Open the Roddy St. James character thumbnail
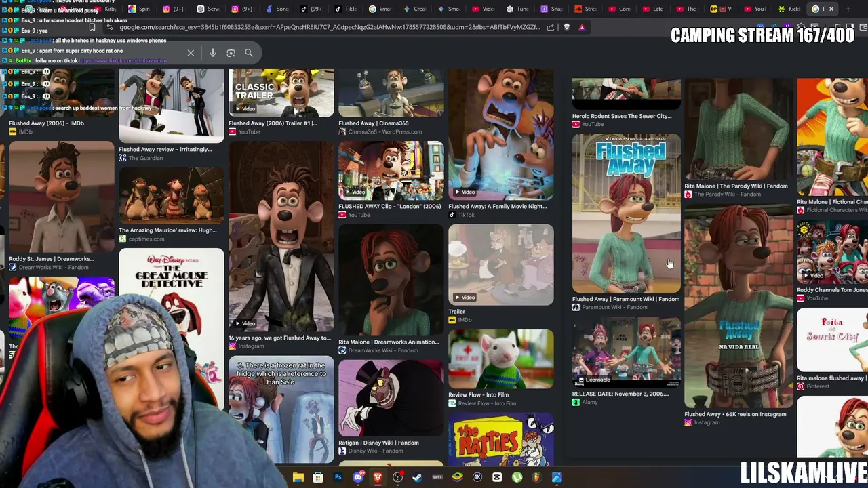The image size is (868, 488). click(x=62, y=197)
